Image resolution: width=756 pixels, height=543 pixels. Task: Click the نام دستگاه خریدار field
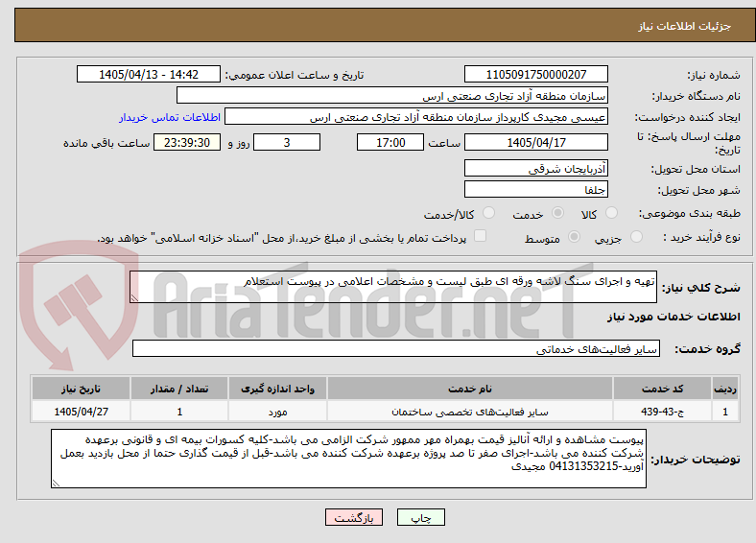[392, 96]
